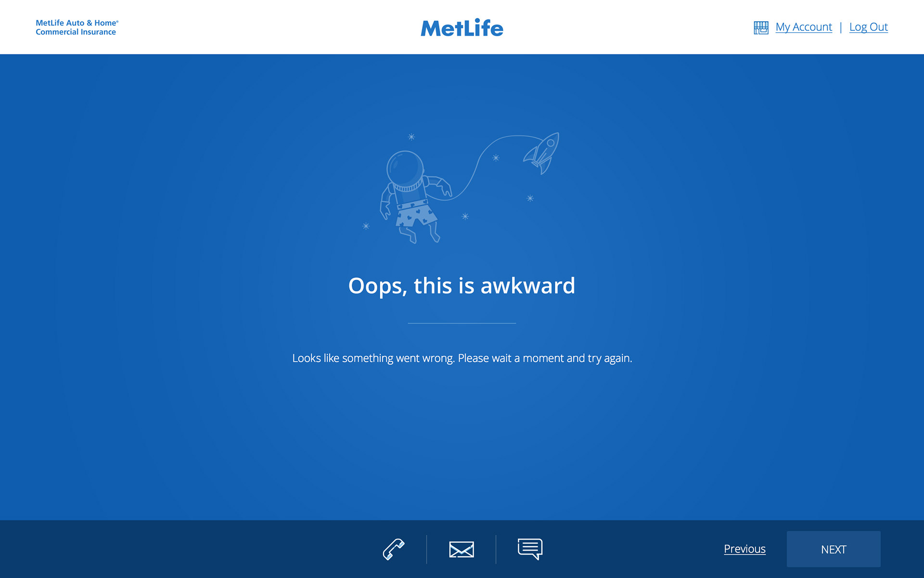The height and width of the screenshot is (578, 924).
Task: Open the My Account link
Action: [x=804, y=27]
